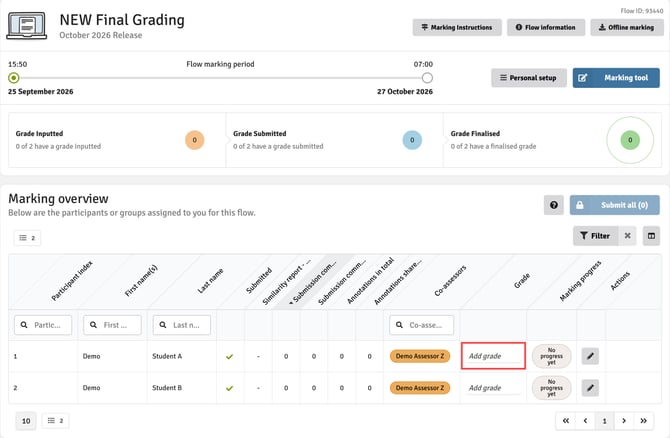Focus the Co-assessor search field
The image size is (670, 438).
(421, 325)
